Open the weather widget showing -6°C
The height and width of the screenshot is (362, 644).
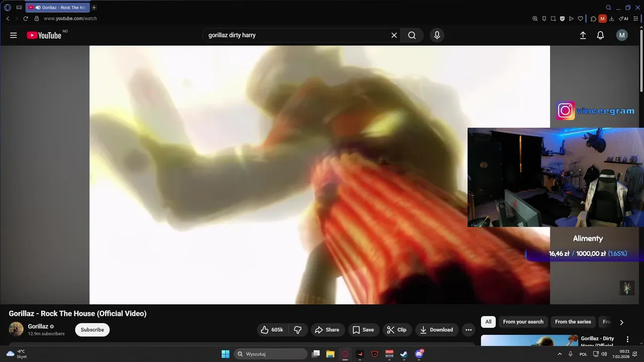click(x=16, y=354)
